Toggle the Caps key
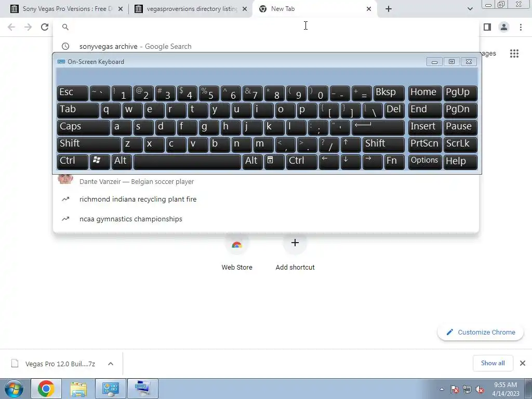Image resolution: width=532 pixels, height=399 pixels. [84, 127]
